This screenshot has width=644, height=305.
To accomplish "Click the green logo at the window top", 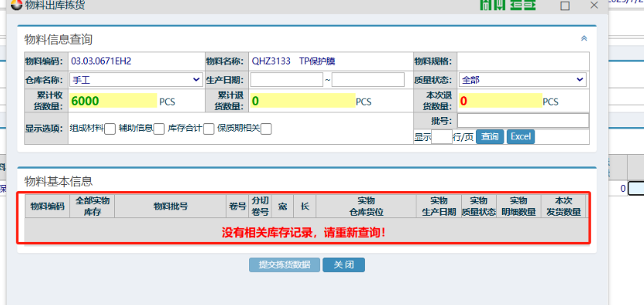I will pos(508,5).
